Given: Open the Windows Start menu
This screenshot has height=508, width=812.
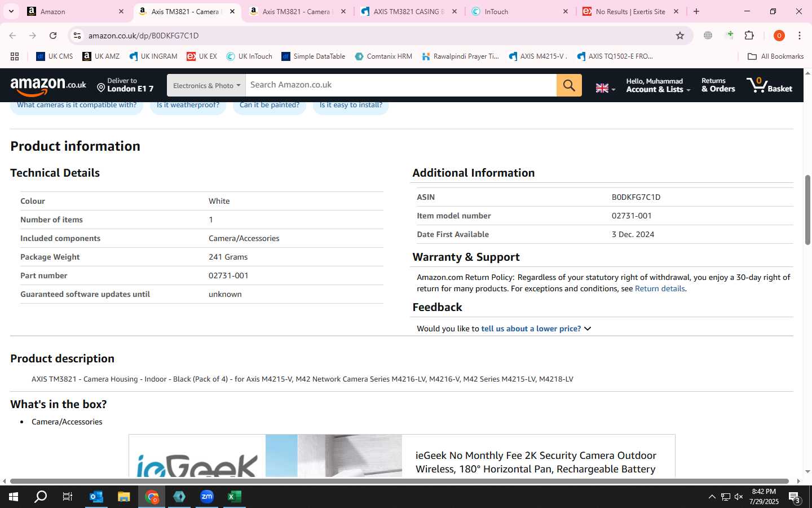Looking at the screenshot, I should pos(14,497).
